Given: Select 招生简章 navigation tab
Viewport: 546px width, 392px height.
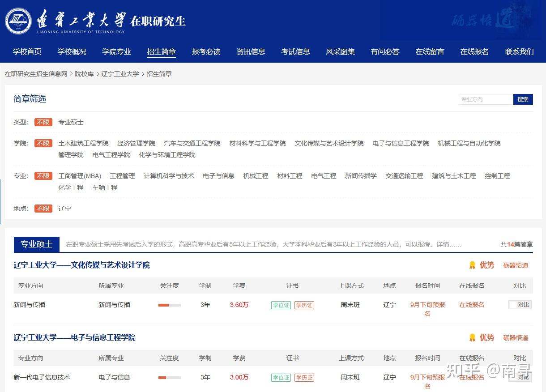Looking at the screenshot, I should [162, 52].
